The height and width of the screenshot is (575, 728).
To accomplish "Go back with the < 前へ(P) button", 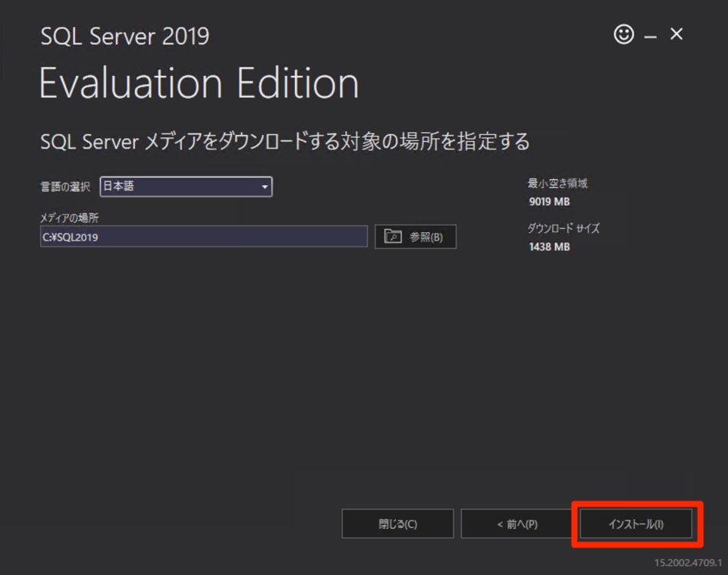I will coord(516,523).
